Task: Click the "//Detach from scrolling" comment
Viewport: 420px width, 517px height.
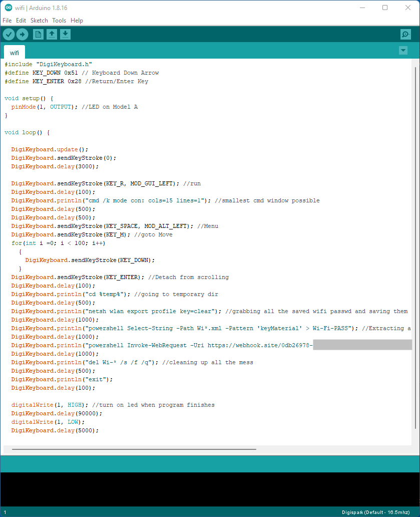Action: [x=188, y=278]
